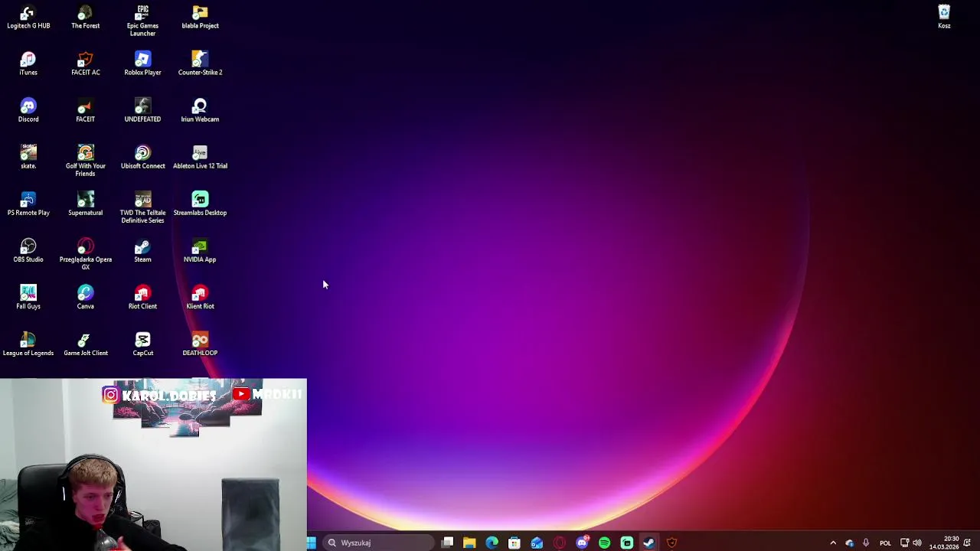This screenshot has width=980, height=551.
Task: Select the OBS Studio icon
Action: (x=28, y=251)
